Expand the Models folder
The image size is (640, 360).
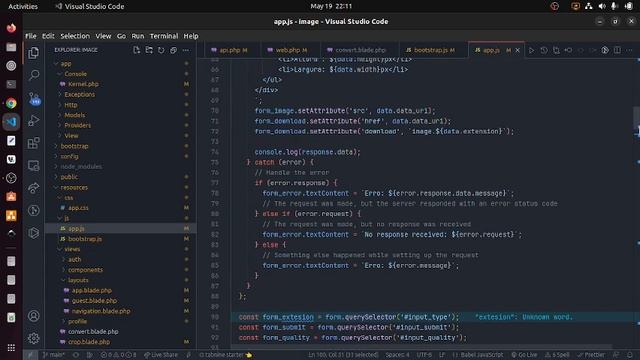75,115
